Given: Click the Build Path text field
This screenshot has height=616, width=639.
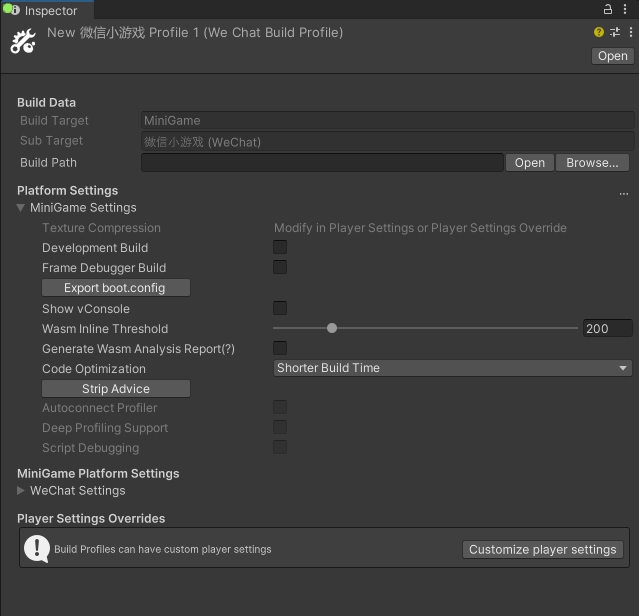Looking at the screenshot, I should click(x=322, y=163).
